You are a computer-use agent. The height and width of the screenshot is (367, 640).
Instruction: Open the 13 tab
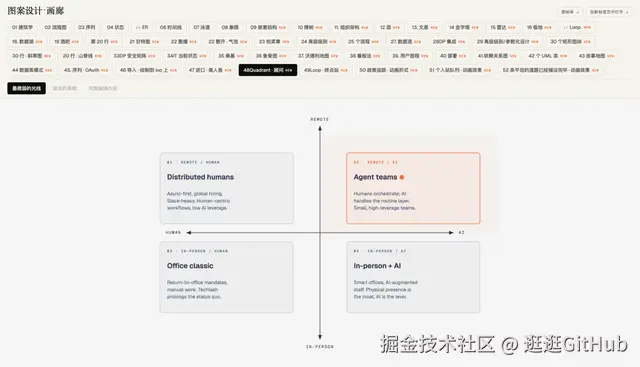(x=424, y=27)
